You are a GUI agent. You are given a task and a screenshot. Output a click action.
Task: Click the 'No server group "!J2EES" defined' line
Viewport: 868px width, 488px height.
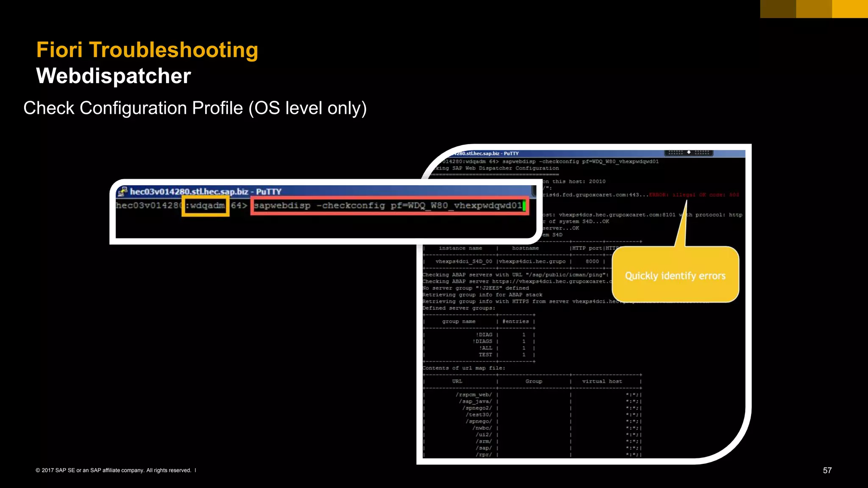476,288
